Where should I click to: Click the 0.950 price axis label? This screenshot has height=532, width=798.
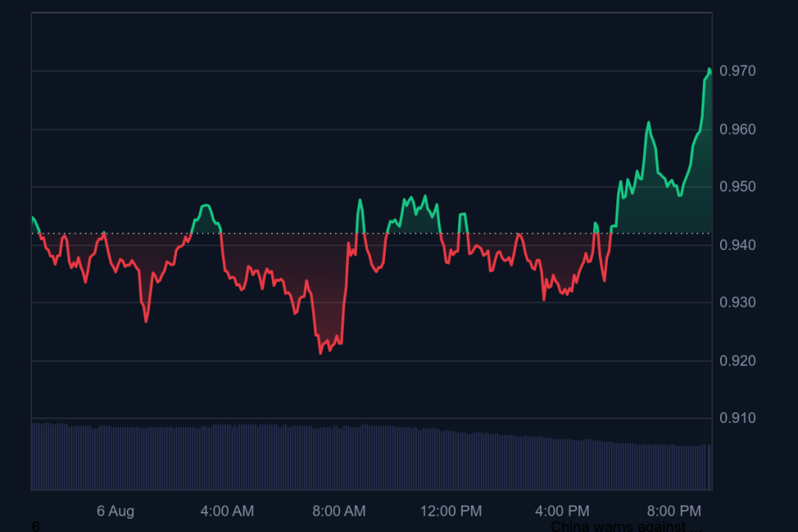[x=736, y=187]
